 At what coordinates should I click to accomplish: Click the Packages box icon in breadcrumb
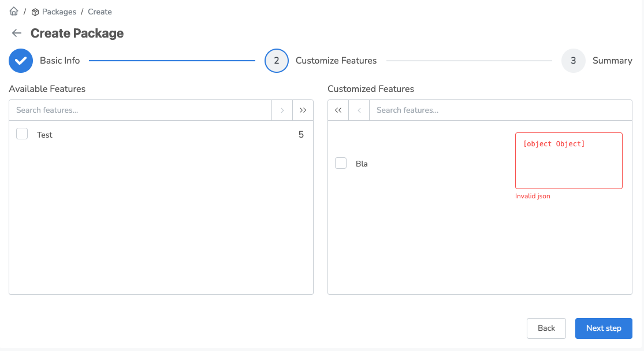click(35, 12)
